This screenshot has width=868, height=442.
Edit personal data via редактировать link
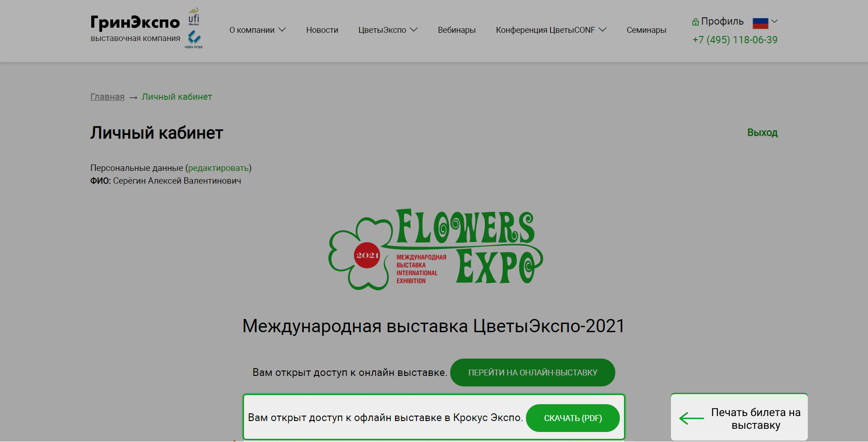coord(218,168)
